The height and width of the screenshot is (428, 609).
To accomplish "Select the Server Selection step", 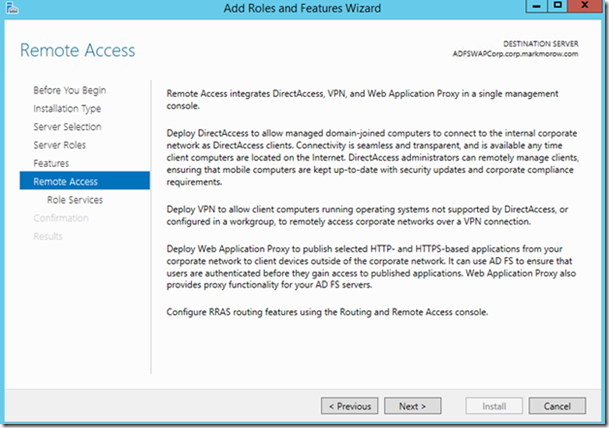I will click(x=67, y=127).
